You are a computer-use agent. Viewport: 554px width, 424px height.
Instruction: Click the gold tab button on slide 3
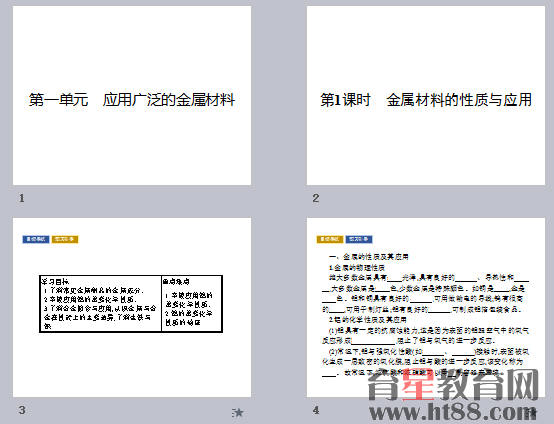(x=65, y=239)
